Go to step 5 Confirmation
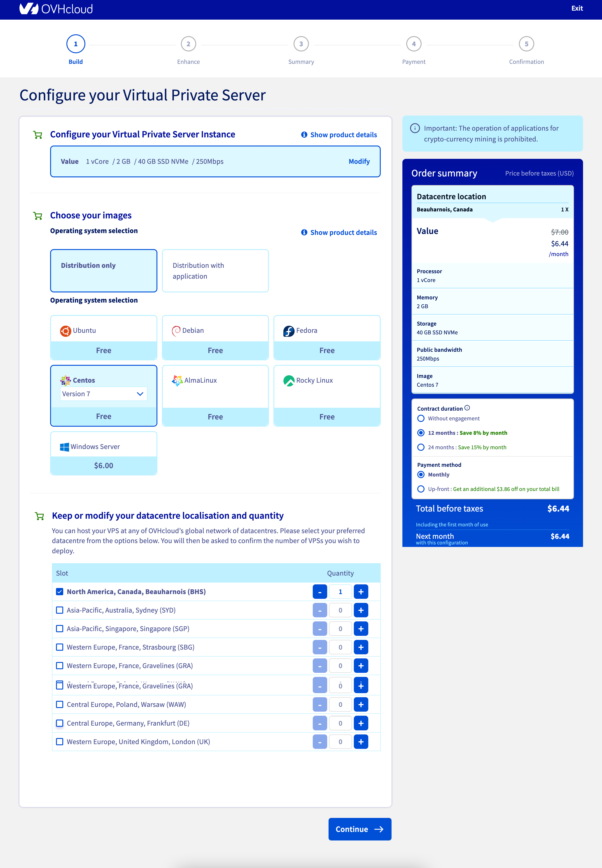The width and height of the screenshot is (602, 868). [527, 44]
